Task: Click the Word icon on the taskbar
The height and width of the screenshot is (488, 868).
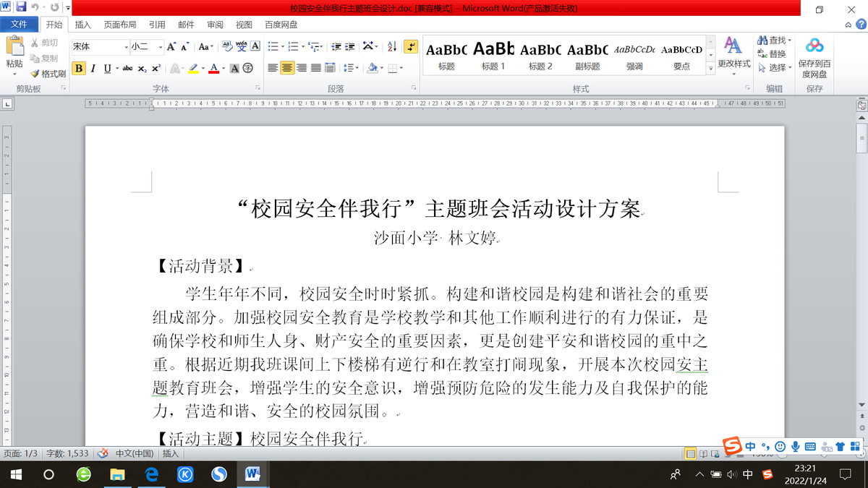Action: (x=253, y=475)
